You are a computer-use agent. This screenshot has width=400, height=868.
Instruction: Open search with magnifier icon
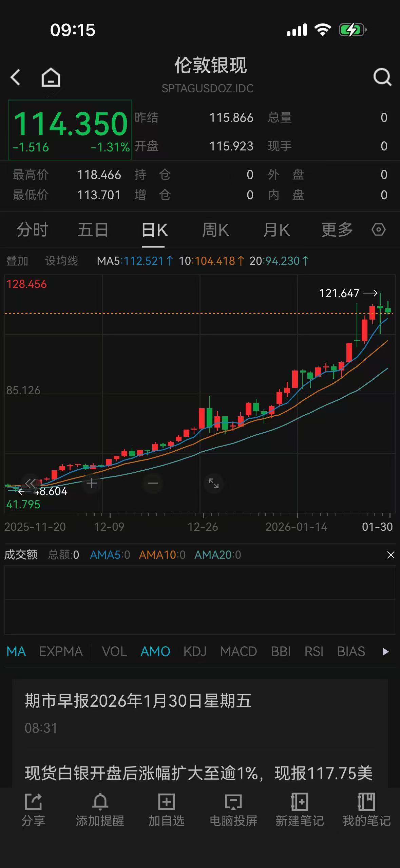point(382,77)
